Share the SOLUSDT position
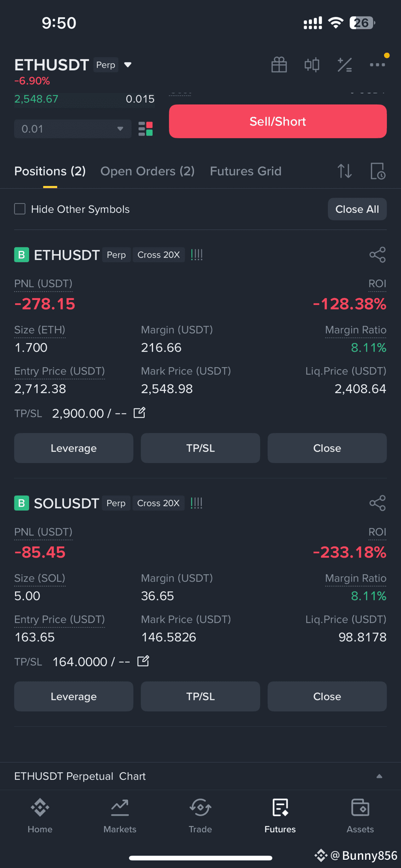The width and height of the screenshot is (401, 868). tap(377, 503)
